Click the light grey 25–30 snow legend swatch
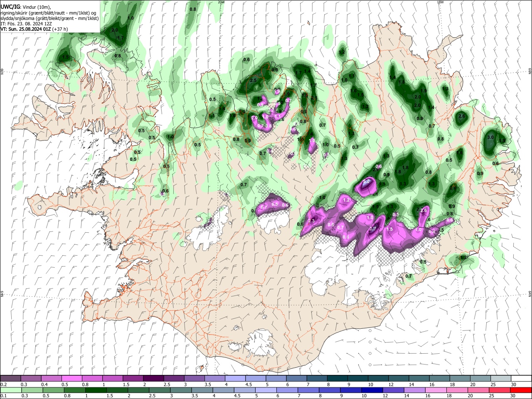Image resolution: width=532 pixels, height=399 pixels. tap(500, 379)
